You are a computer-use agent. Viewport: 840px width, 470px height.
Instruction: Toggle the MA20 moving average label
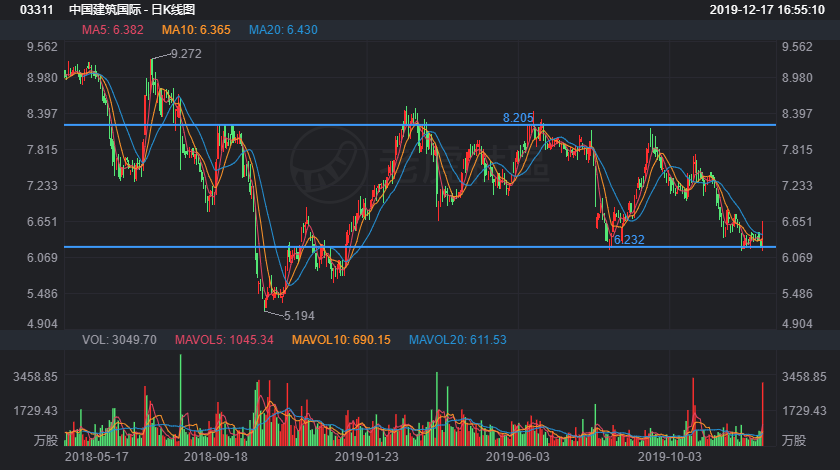tap(283, 30)
